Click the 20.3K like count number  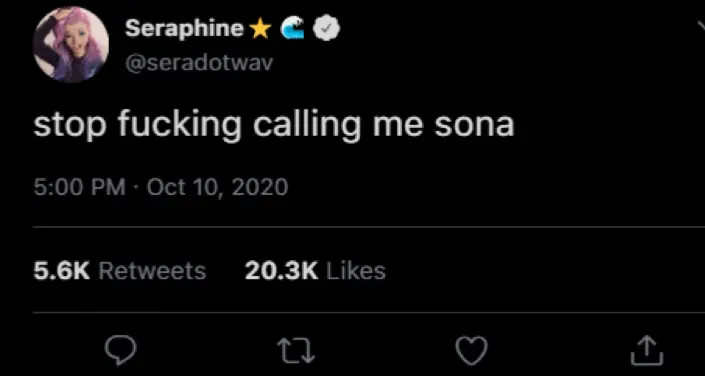pos(281,271)
